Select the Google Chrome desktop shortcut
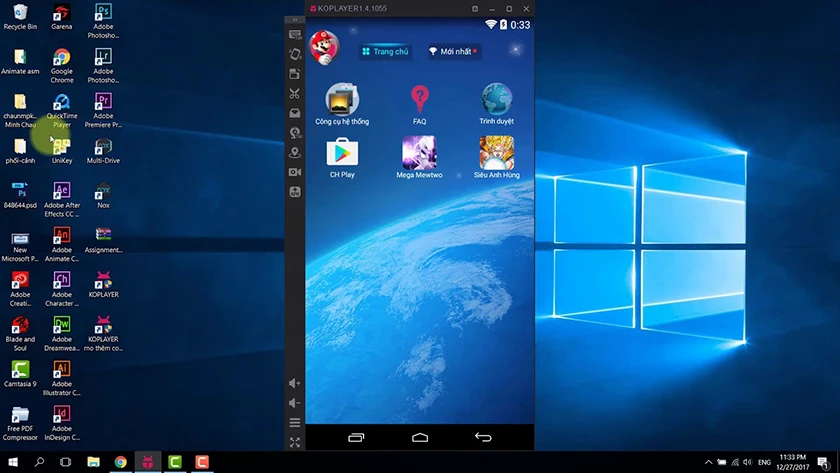This screenshot has width=840, height=473. tap(62, 66)
